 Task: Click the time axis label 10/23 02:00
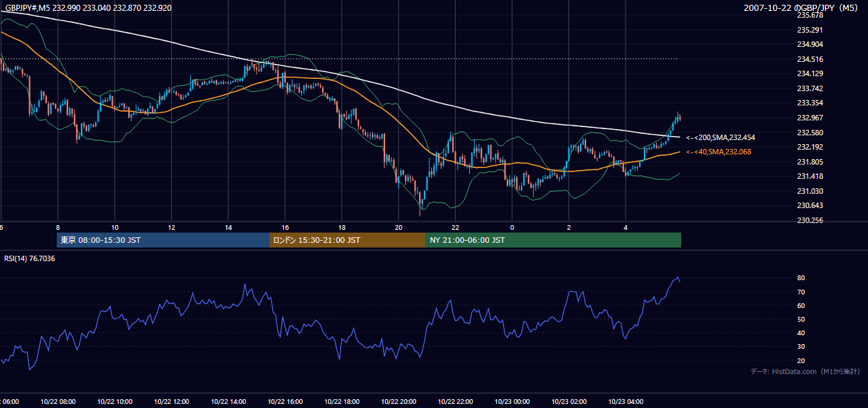pos(569,402)
